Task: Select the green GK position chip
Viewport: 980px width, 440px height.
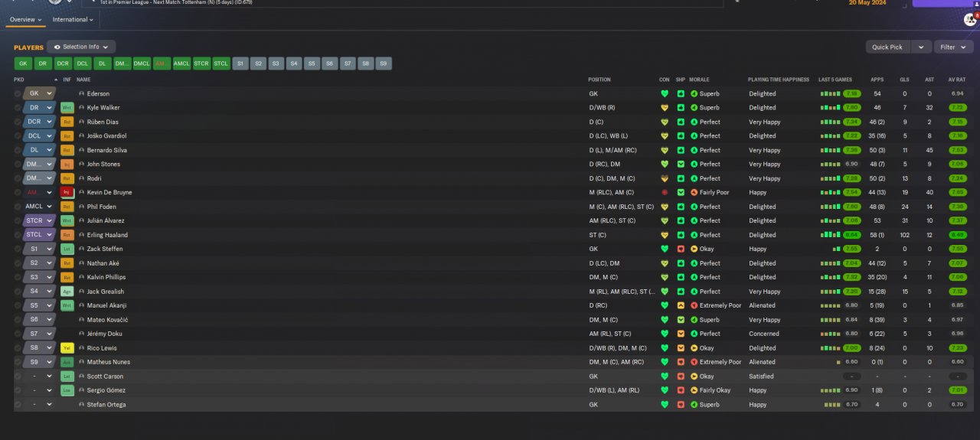Action: tap(24, 64)
